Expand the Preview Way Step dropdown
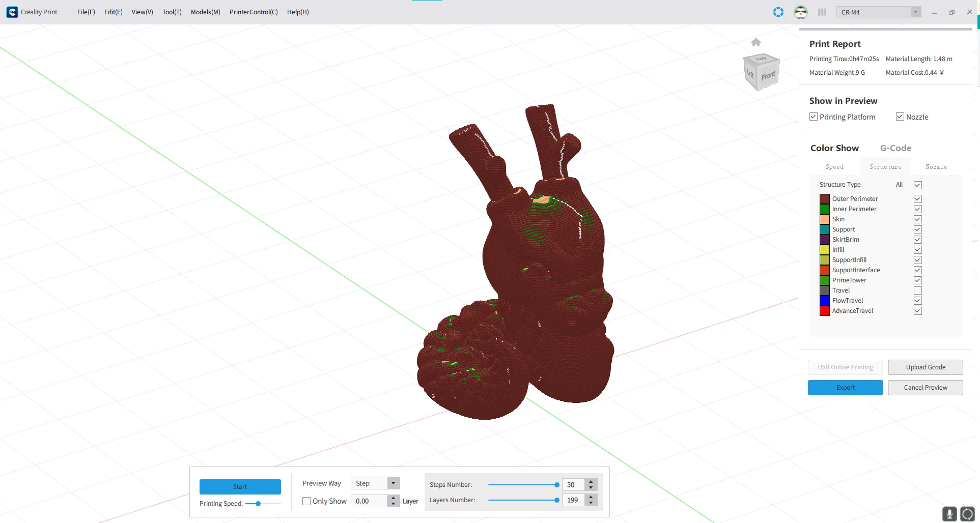980x523 pixels. tap(393, 483)
